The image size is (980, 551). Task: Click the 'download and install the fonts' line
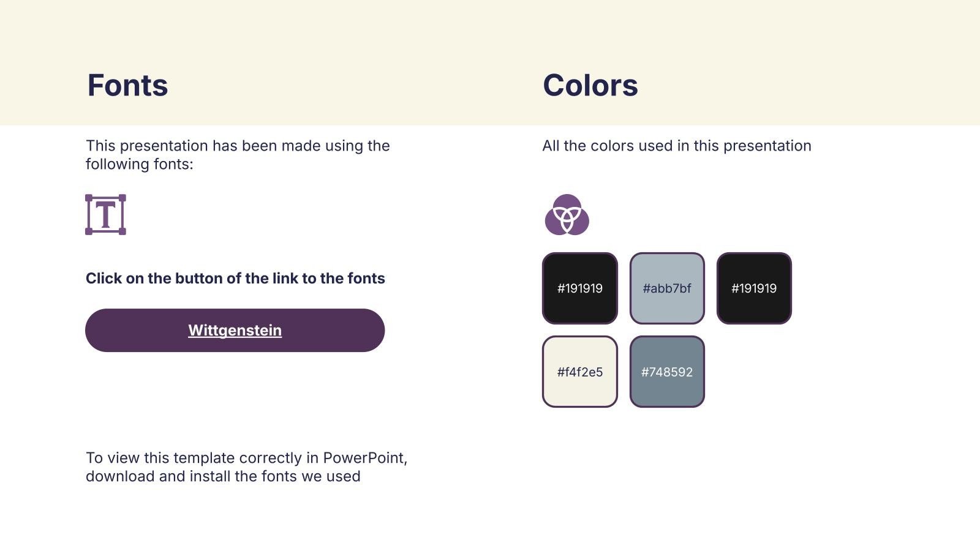point(223,476)
